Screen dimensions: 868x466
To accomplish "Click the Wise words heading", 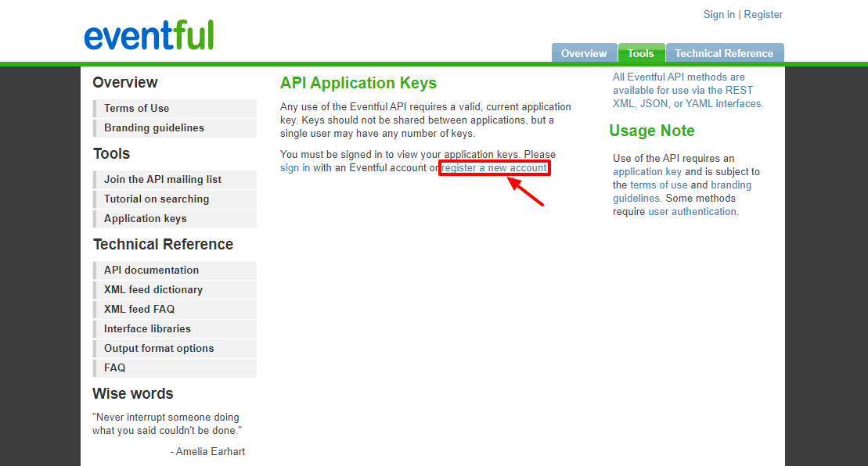I will point(133,393).
